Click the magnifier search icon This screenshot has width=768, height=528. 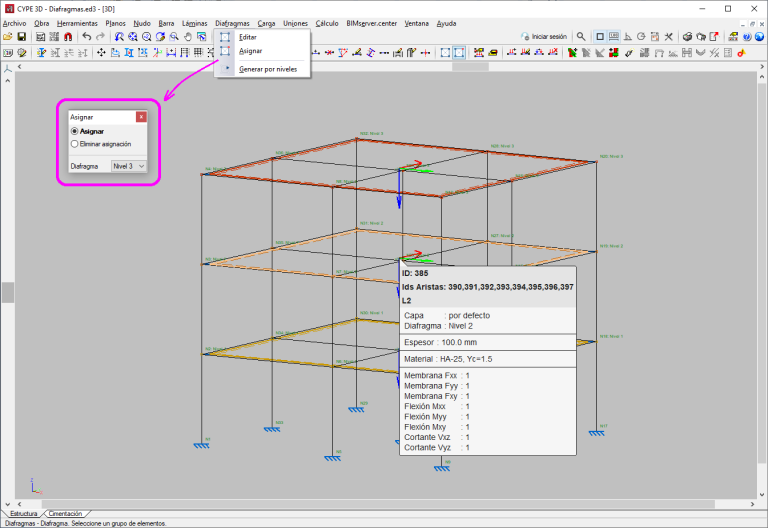pos(581,36)
